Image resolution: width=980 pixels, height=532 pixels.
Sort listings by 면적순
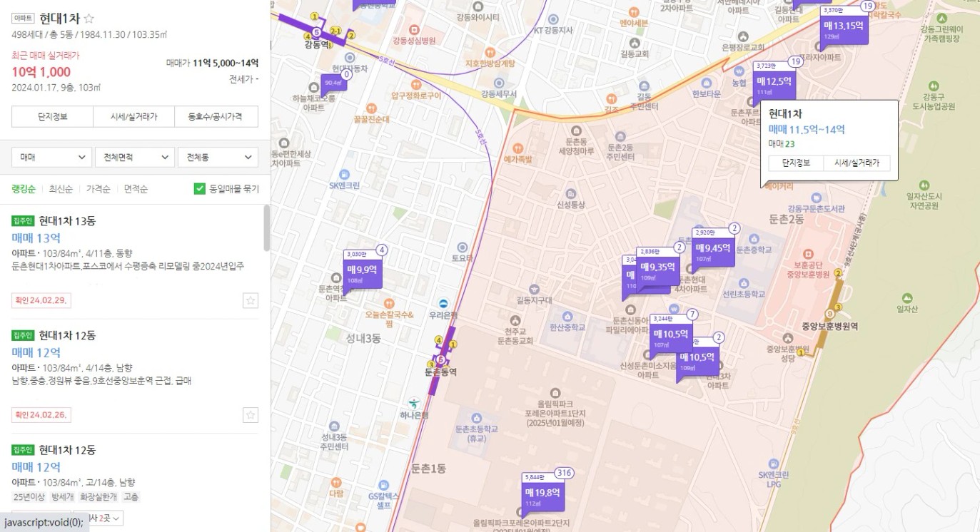136,189
